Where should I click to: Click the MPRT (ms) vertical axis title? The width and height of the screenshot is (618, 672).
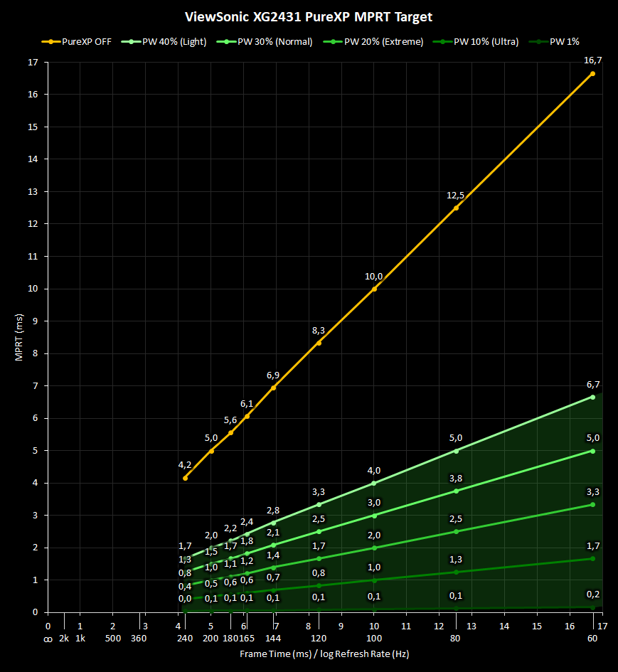pos(20,337)
